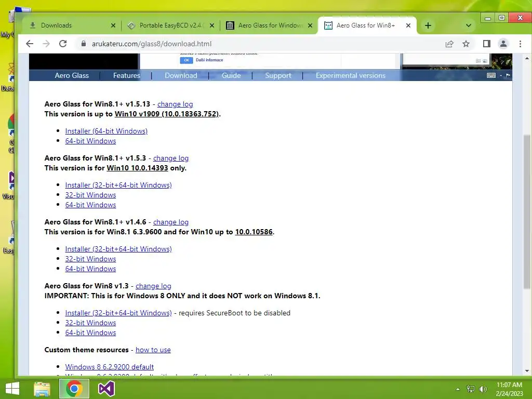
Task: Open the Další informace link
Action: point(209,60)
